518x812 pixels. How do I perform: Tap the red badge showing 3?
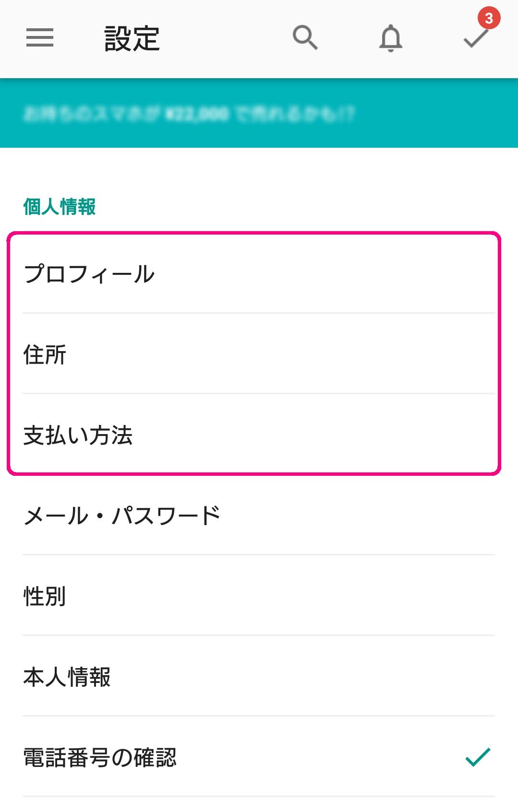(489, 19)
